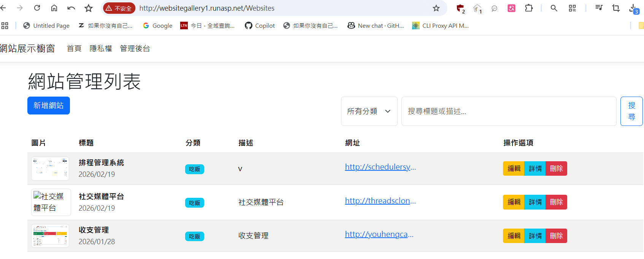
Task: Click the 新增網站 button
Action: [49, 105]
